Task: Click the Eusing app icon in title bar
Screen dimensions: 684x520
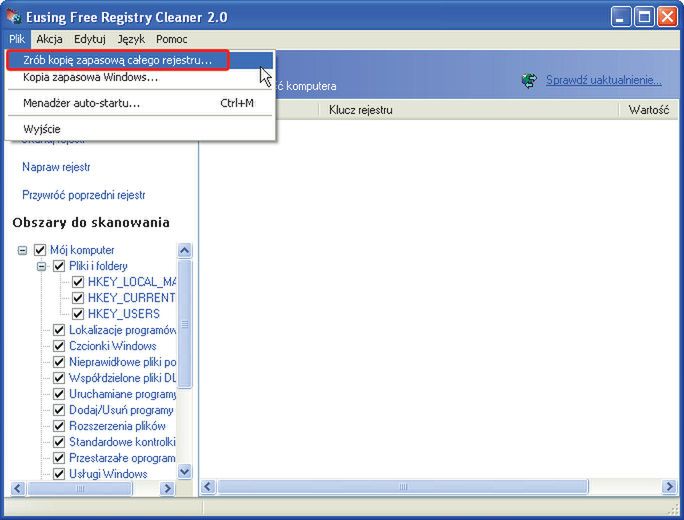Action: point(14,17)
